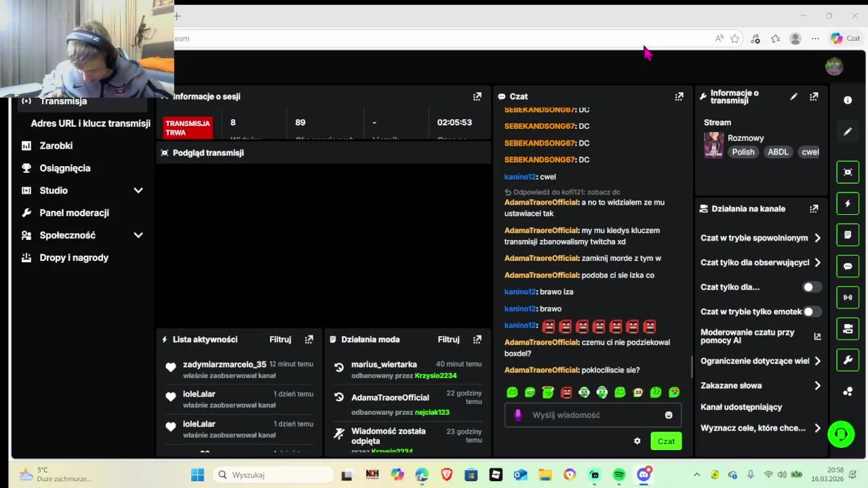The image size is (868, 488).
Task: Open Kanał udostępniający
Action: (x=741, y=407)
